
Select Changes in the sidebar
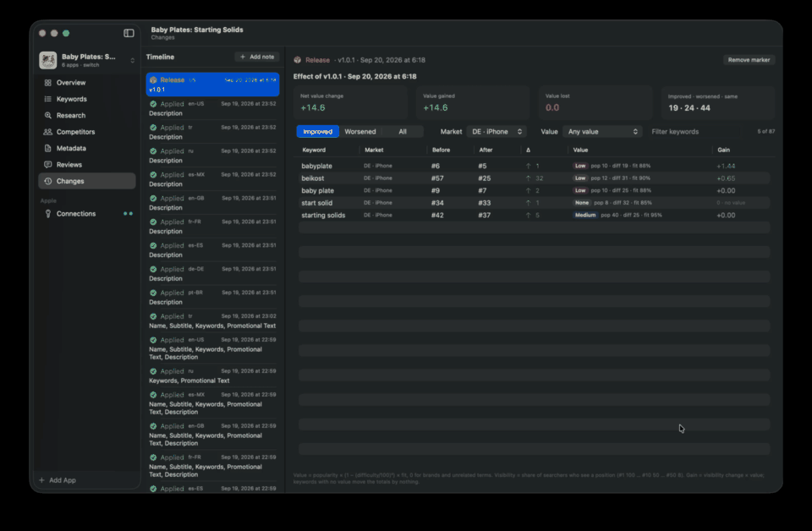pyautogui.click(x=87, y=181)
